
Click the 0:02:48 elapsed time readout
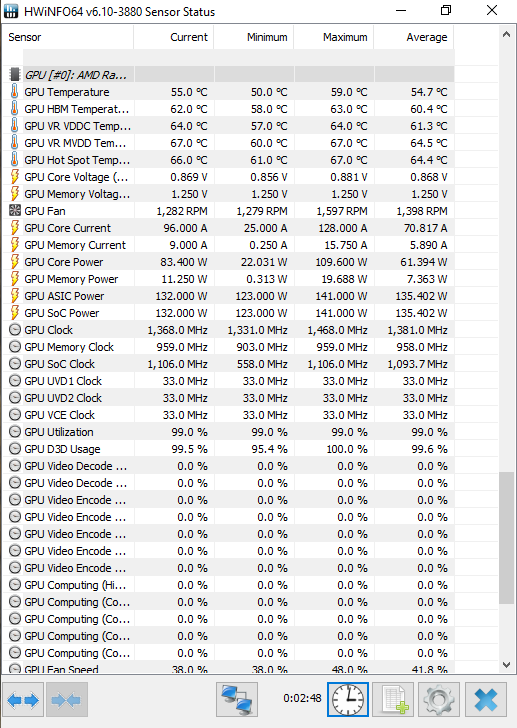tap(302, 698)
